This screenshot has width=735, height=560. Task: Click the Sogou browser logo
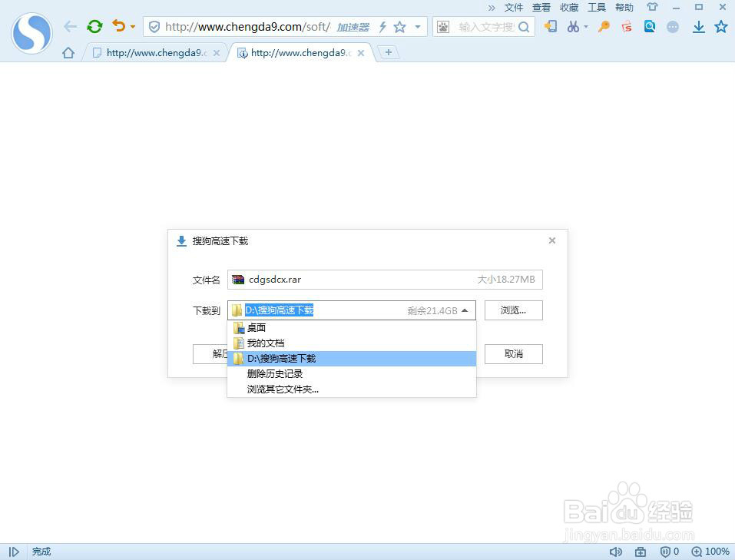click(x=32, y=33)
